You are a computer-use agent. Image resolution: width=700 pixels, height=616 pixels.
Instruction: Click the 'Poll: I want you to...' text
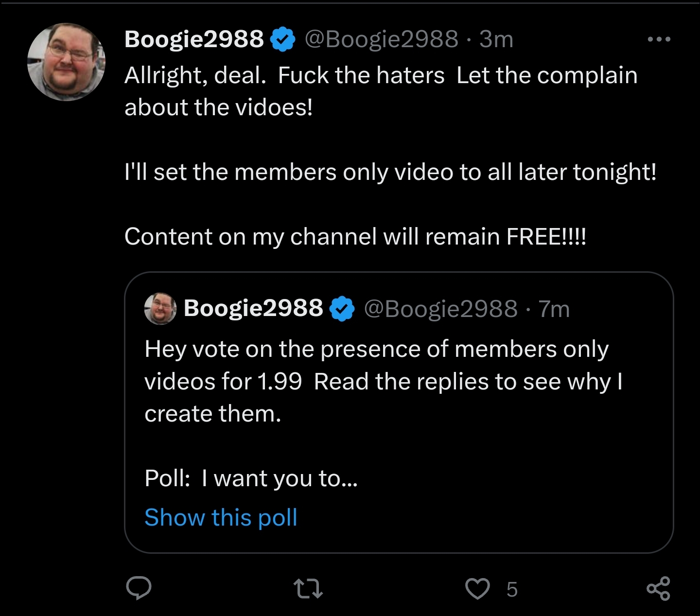tap(251, 478)
